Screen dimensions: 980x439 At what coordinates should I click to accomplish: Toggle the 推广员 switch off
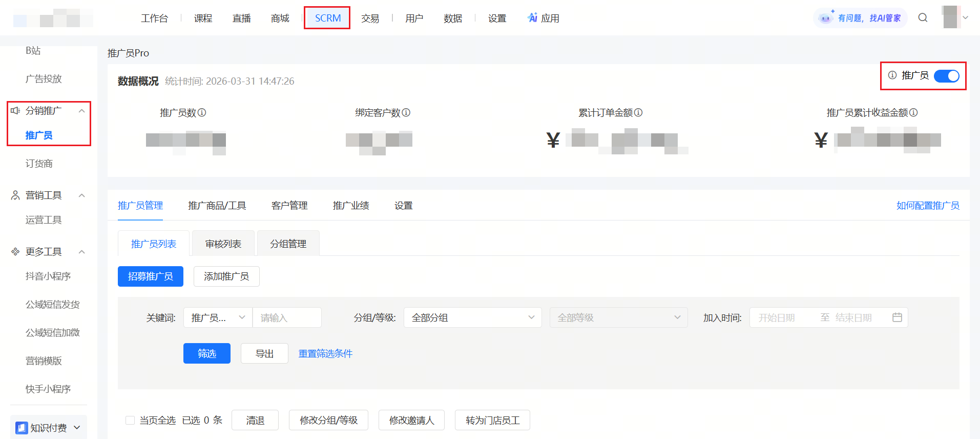tap(947, 76)
